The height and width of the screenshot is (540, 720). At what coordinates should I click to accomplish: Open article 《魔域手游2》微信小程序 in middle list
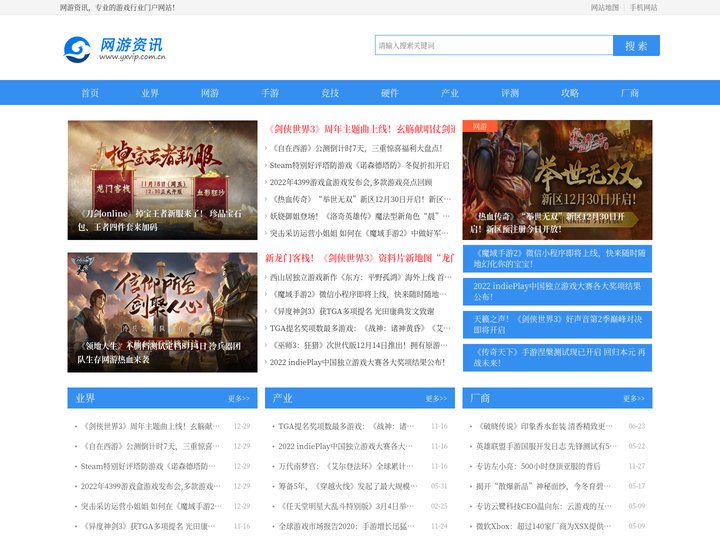pyautogui.click(x=358, y=294)
